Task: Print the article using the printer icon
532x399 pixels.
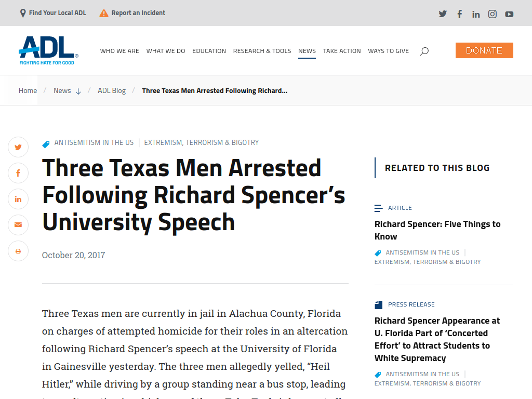Action: (18, 251)
